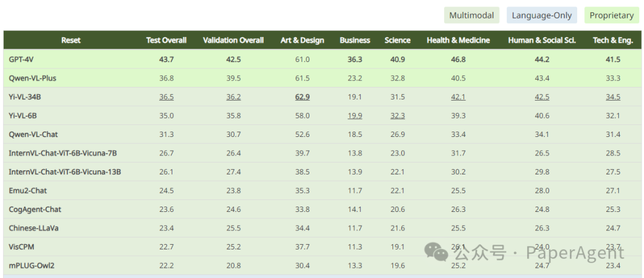Select the mPLUG-Owl2 model name
This screenshot has height=278, width=644.
tap(32, 265)
